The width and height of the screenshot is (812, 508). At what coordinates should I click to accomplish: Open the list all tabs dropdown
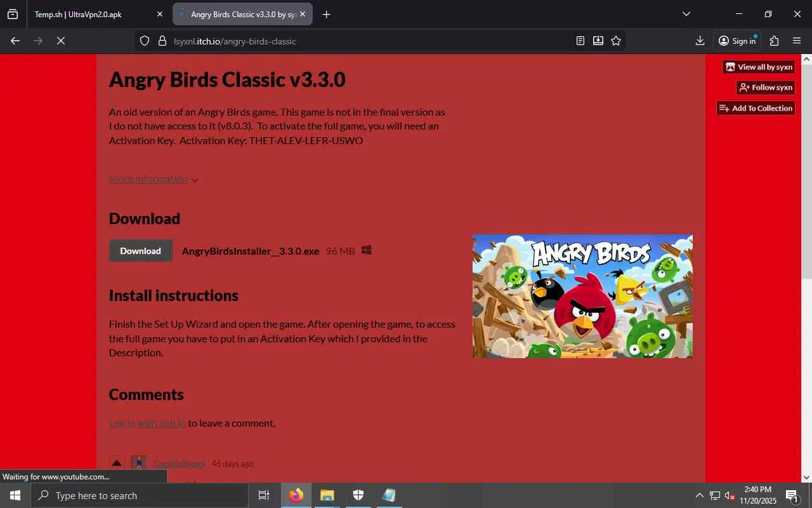[x=686, y=14]
